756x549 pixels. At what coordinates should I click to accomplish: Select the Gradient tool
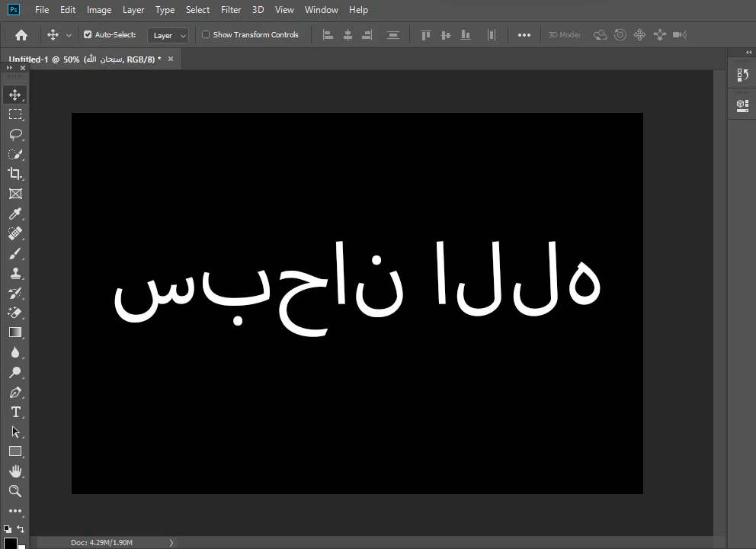pyautogui.click(x=15, y=332)
